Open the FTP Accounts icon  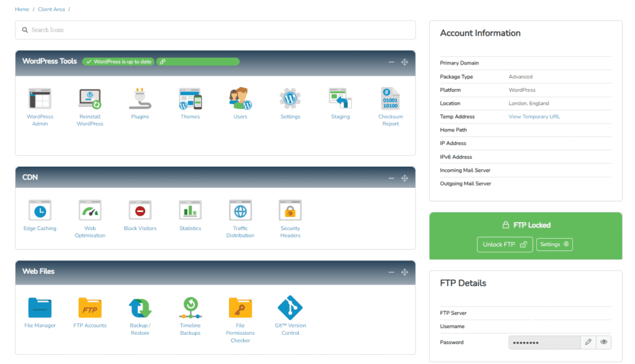[90, 308]
